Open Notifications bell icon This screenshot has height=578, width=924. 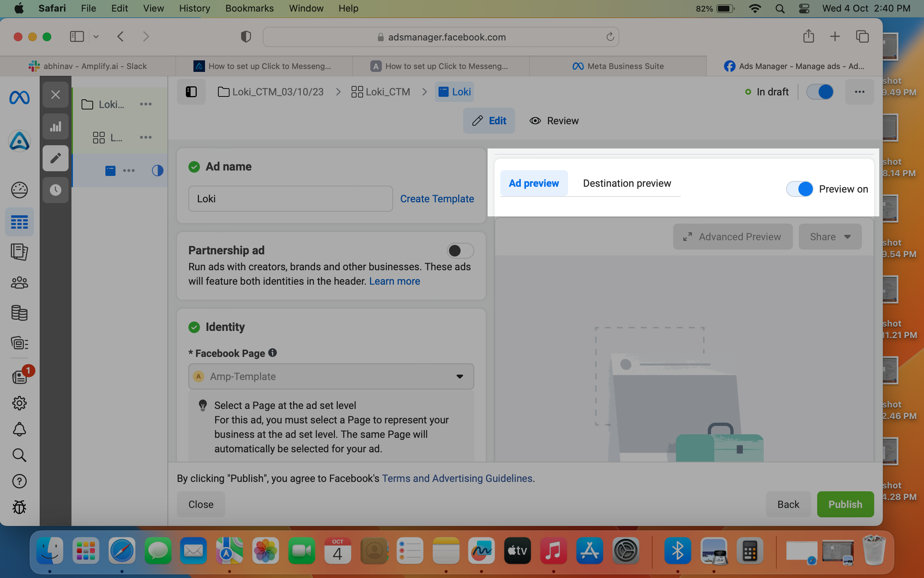tap(19, 429)
